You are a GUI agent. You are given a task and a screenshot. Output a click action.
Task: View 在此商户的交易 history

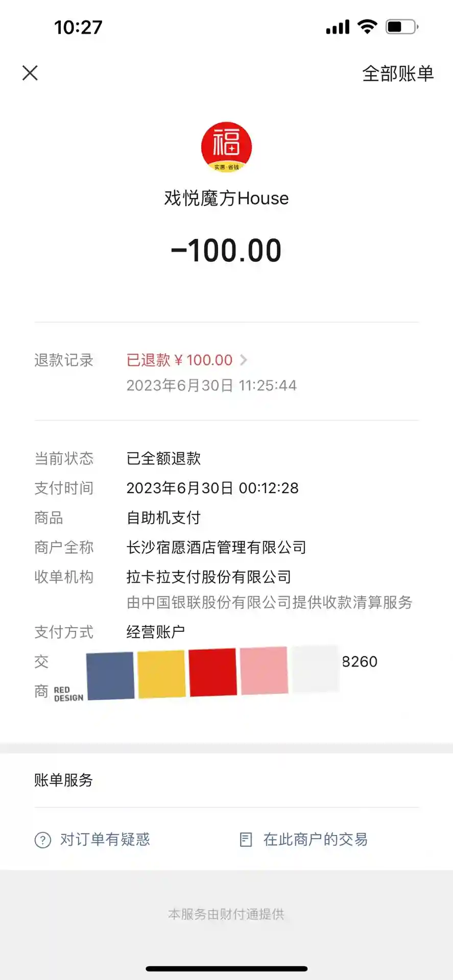pos(315,840)
